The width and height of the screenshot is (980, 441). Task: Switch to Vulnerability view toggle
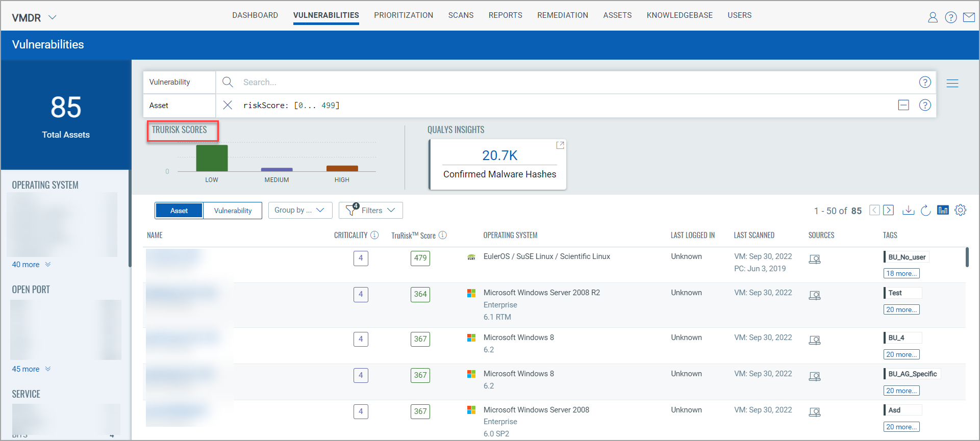pyautogui.click(x=233, y=211)
